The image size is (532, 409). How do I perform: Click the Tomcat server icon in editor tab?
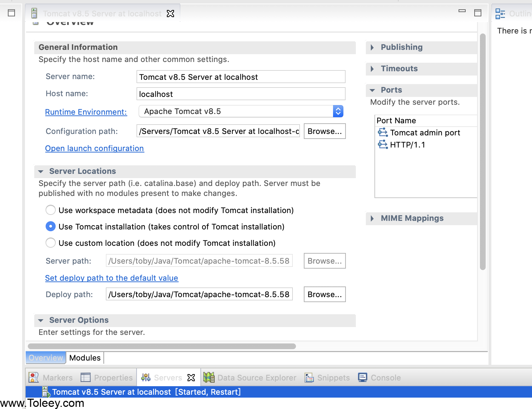34,14
